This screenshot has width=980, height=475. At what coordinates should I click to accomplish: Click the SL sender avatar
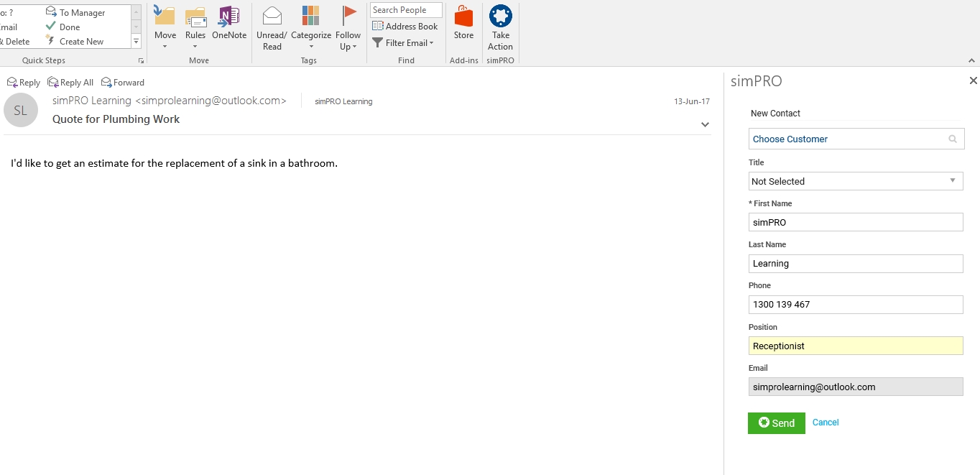tap(21, 111)
